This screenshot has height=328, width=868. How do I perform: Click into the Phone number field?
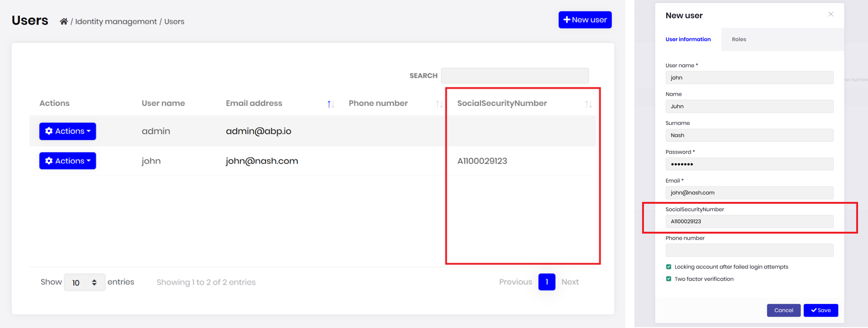(x=749, y=250)
